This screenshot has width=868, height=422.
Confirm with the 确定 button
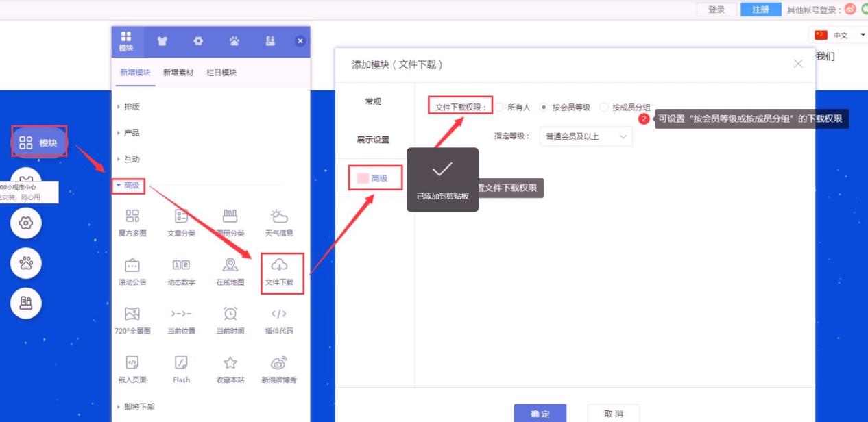[x=540, y=414]
